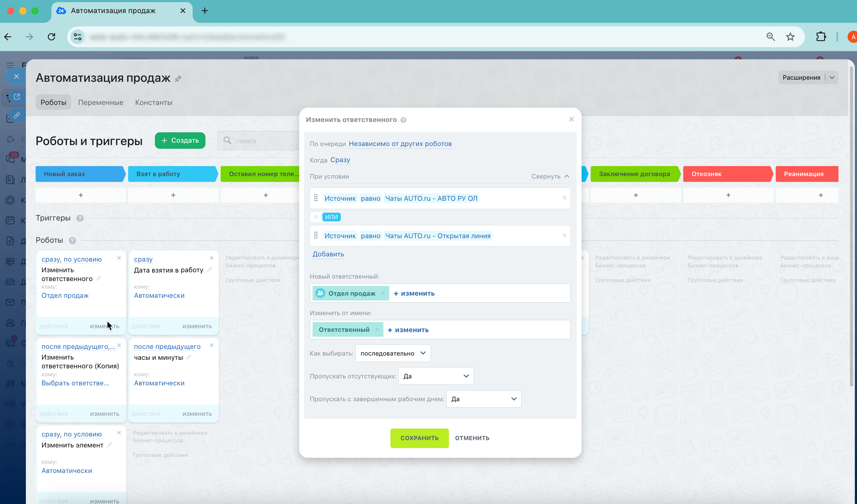Open Как выбирать dropdown
This screenshot has width=857, height=504.
(393, 353)
